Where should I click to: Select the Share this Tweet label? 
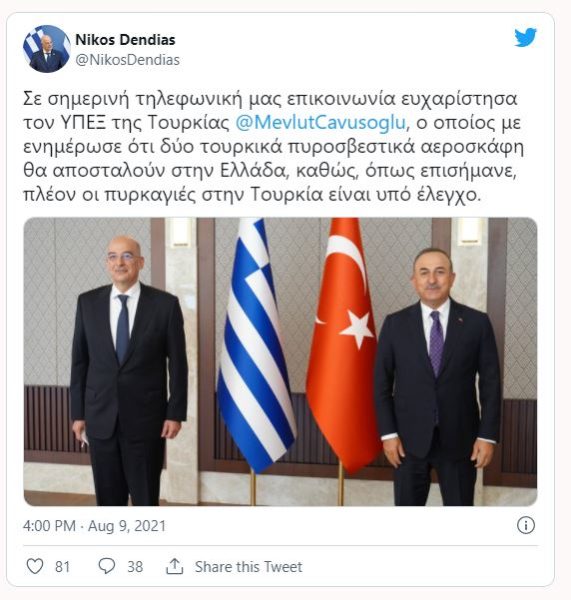[x=248, y=567]
